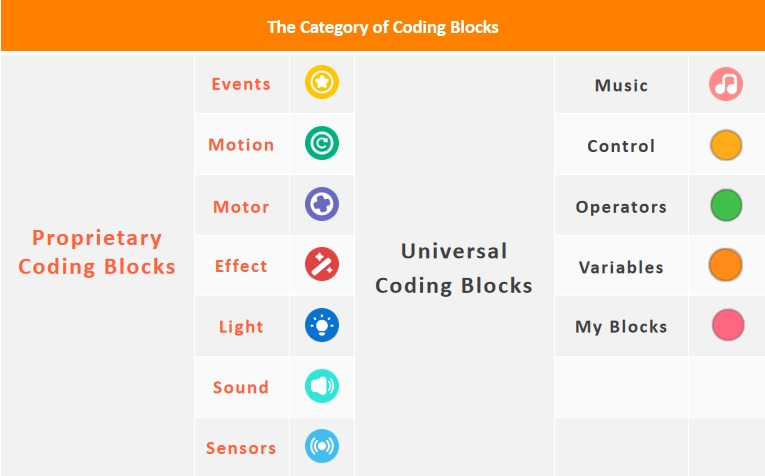
Task: Click the Events category label
Action: 241,84
